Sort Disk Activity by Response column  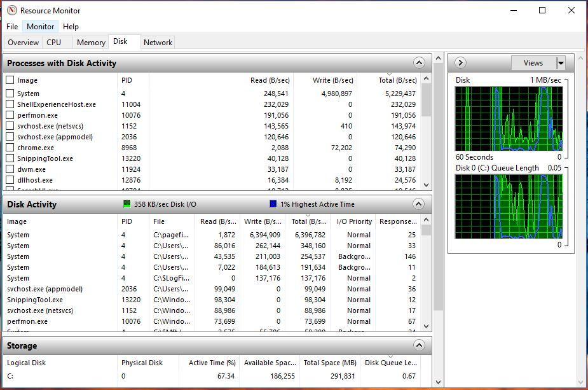398,221
